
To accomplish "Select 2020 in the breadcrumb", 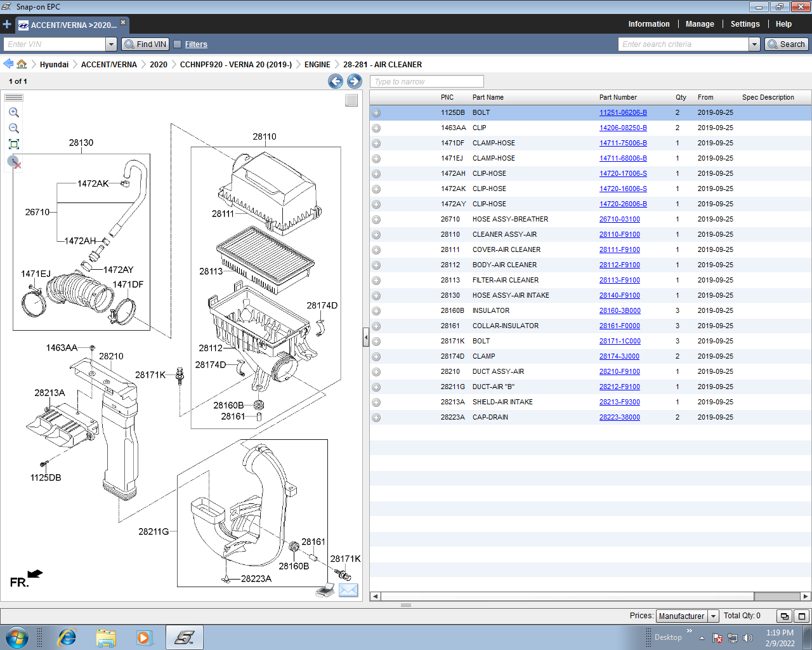I will pyautogui.click(x=159, y=64).
